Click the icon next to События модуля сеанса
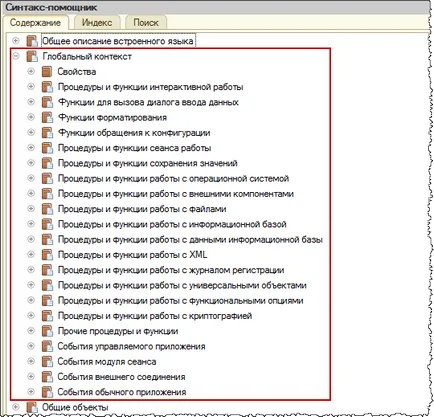This screenshot has height=417, width=434. tap(47, 361)
